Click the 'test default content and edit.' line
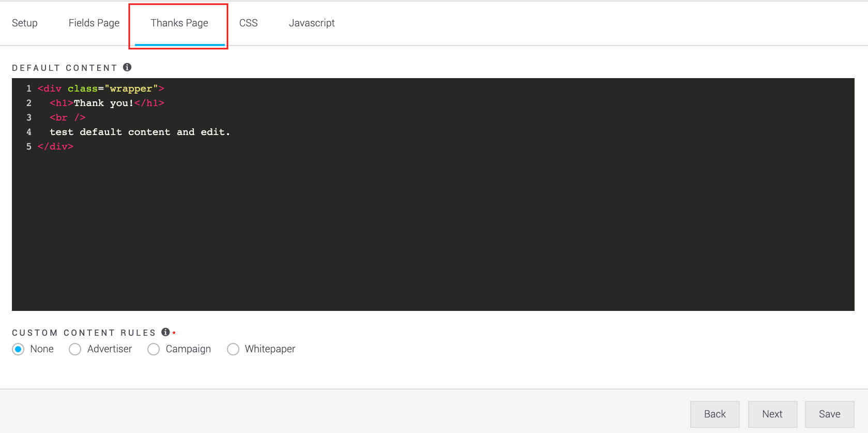 click(x=140, y=132)
